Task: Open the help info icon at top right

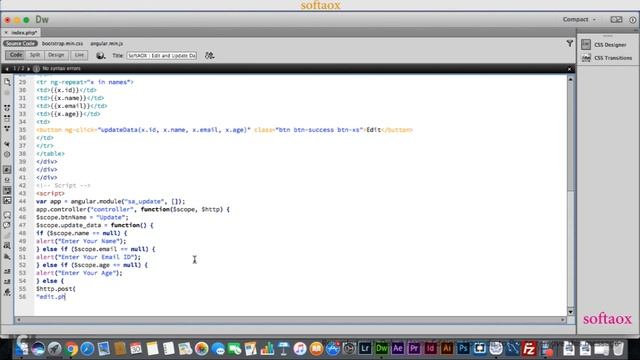Action: [x=633, y=20]
